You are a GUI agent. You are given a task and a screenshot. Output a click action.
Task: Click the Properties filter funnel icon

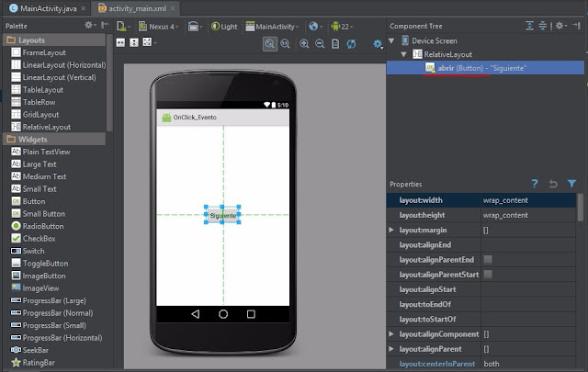coord(571,184)
